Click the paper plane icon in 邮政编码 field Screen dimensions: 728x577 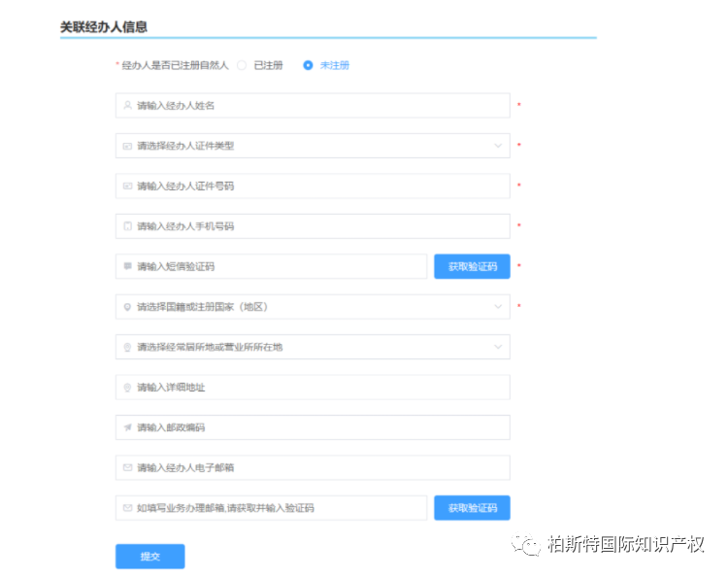click(x=127, y=427)
